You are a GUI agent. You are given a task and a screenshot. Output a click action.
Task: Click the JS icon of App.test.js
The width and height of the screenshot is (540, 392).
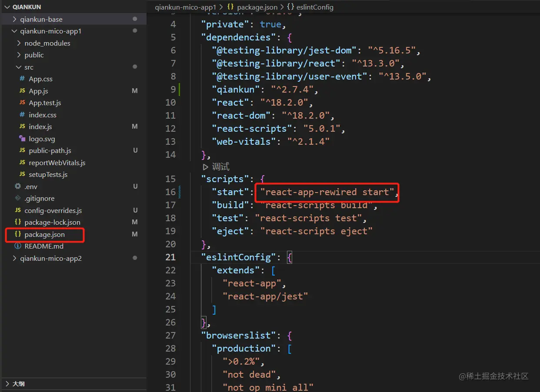(22, 103)
